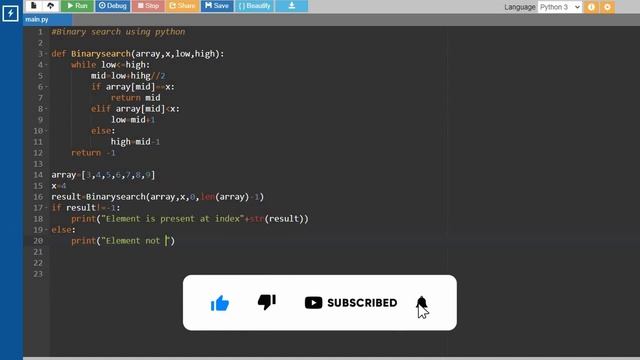Collapse the elif block fold arrow on line 8
This screenshot has height=360, width=640.
(x=46, y=109)
